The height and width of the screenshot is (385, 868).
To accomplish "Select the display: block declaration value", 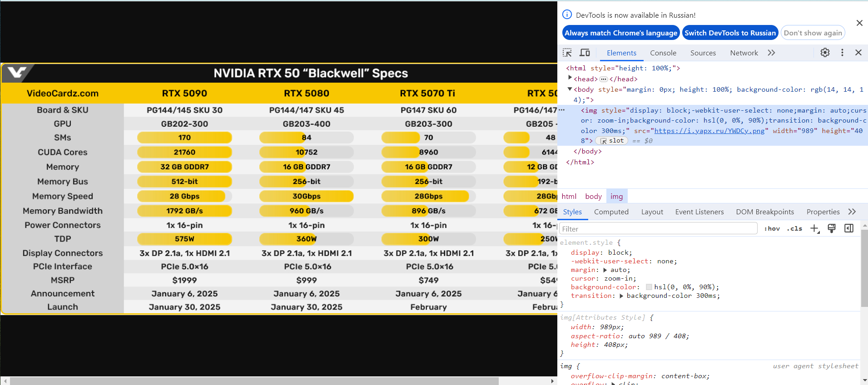I will pyautogui.click(x=619, y=252).
